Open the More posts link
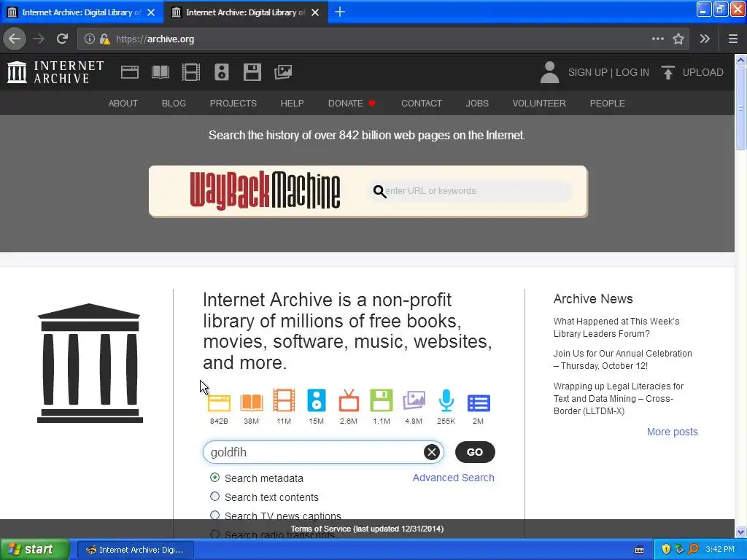Viewport: 747px width, 560px height. pos(672,432)
